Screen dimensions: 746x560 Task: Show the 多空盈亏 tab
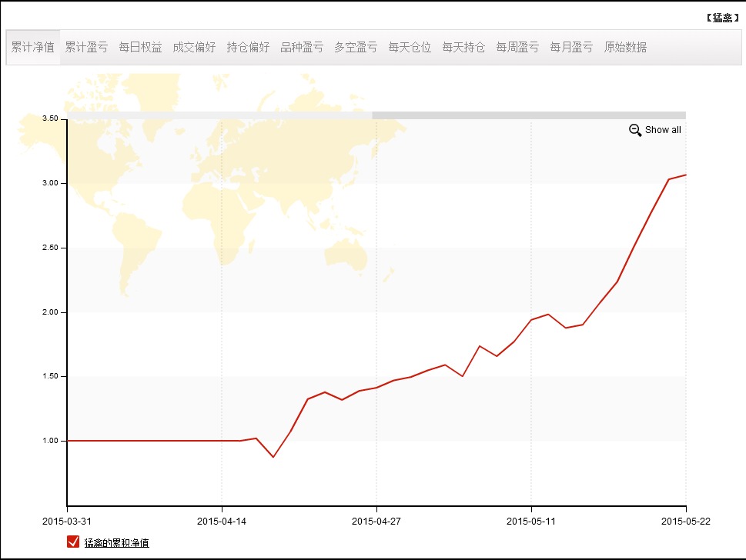[x=356, y=47]
